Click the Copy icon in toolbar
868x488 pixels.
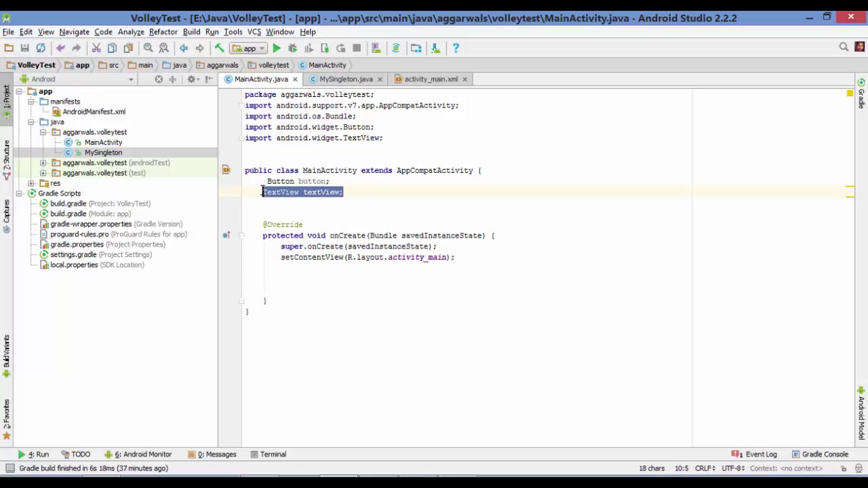pos(112,48)
